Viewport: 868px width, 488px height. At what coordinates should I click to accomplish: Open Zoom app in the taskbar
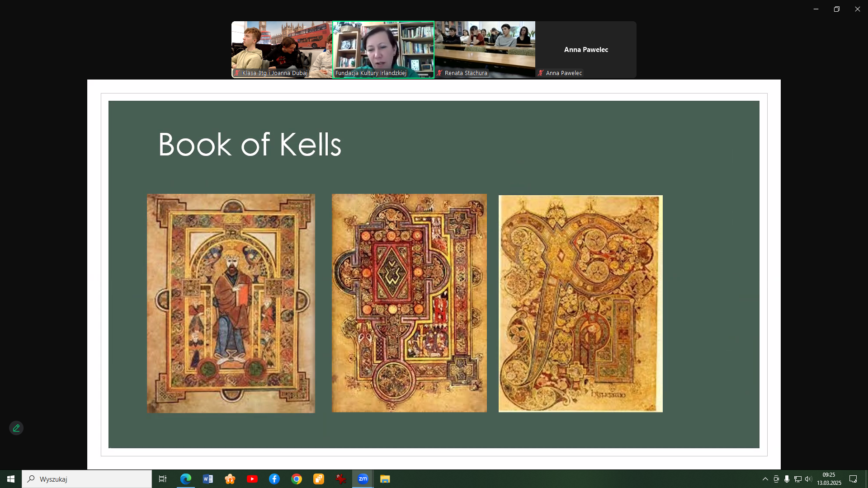coord(363,479)
